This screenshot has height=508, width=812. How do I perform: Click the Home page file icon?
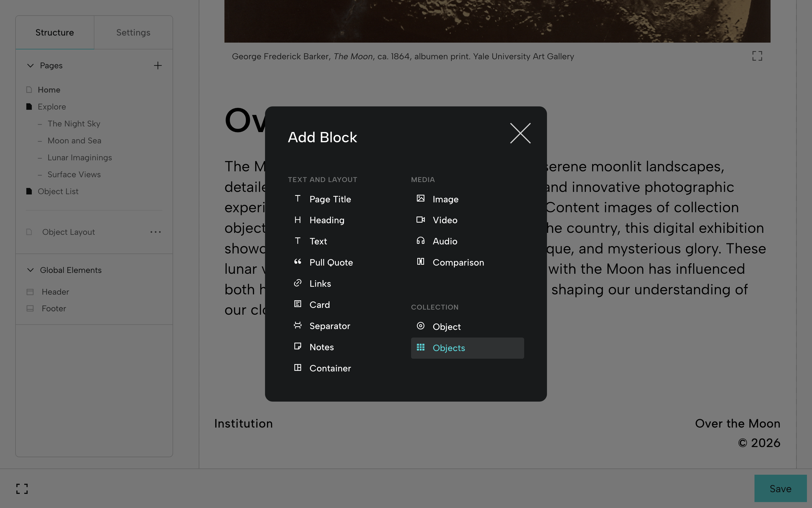coord(29,90)
